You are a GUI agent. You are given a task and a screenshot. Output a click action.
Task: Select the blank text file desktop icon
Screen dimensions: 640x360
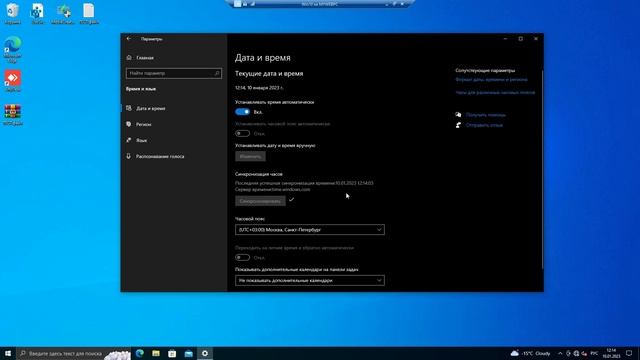coord(89,13)
